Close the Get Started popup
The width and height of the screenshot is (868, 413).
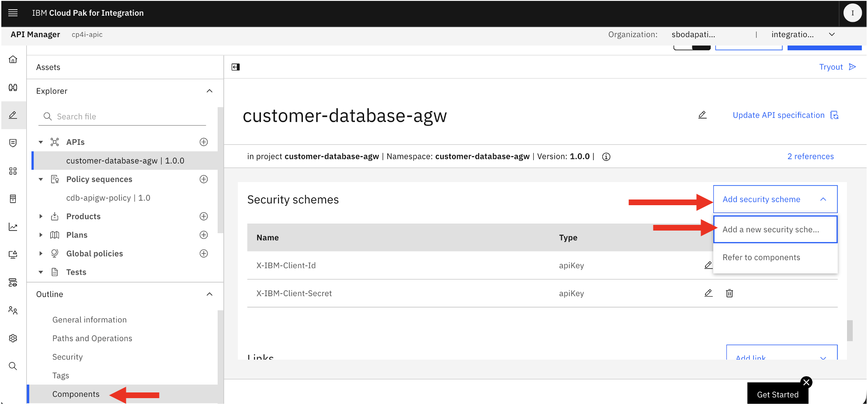pyautogui.click(x=806, y=382)
